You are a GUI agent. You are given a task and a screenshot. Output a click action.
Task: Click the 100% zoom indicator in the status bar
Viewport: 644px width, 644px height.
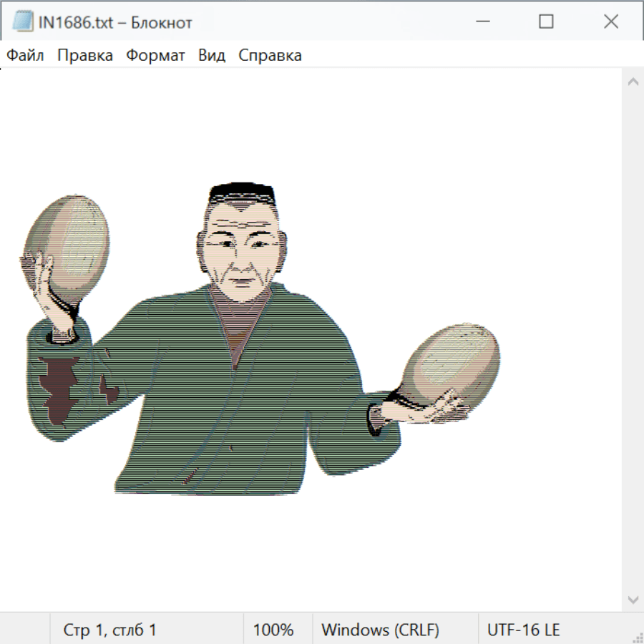273,630
